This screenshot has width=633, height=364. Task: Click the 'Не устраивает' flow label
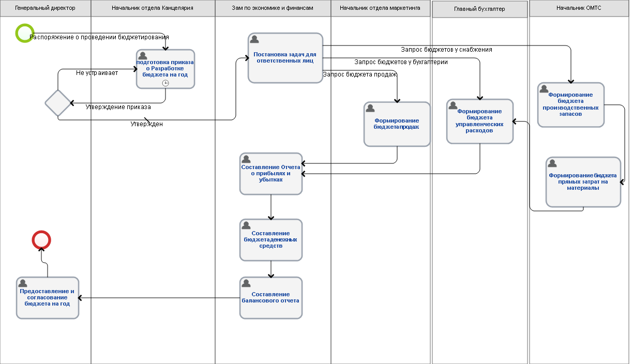(x=97, y=73)
